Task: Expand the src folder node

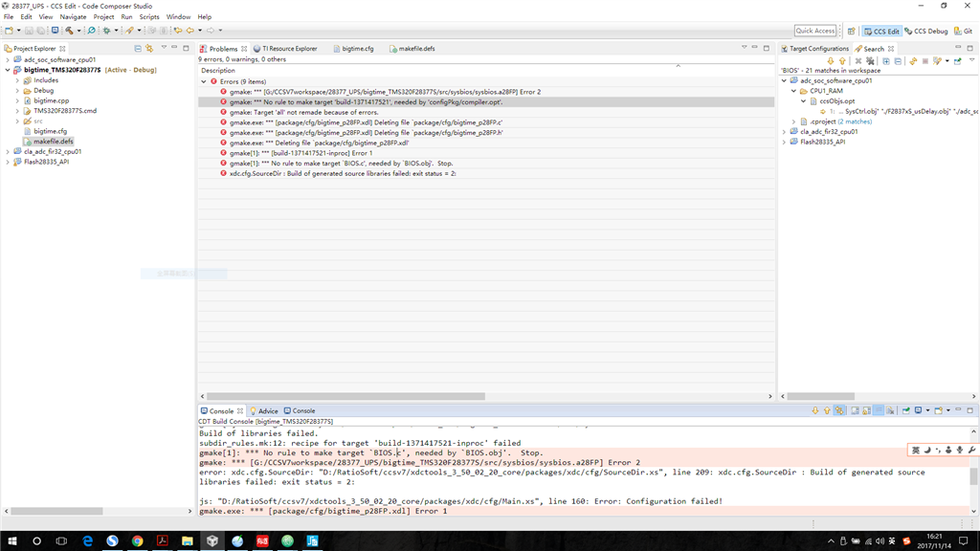Action: (17, 121)
